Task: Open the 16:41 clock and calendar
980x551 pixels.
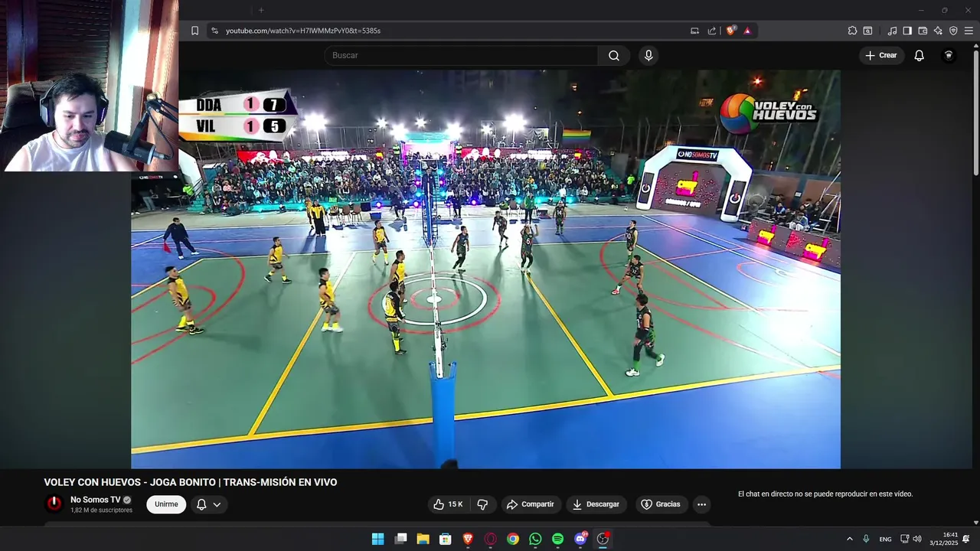Action: (x=944, y=539)
